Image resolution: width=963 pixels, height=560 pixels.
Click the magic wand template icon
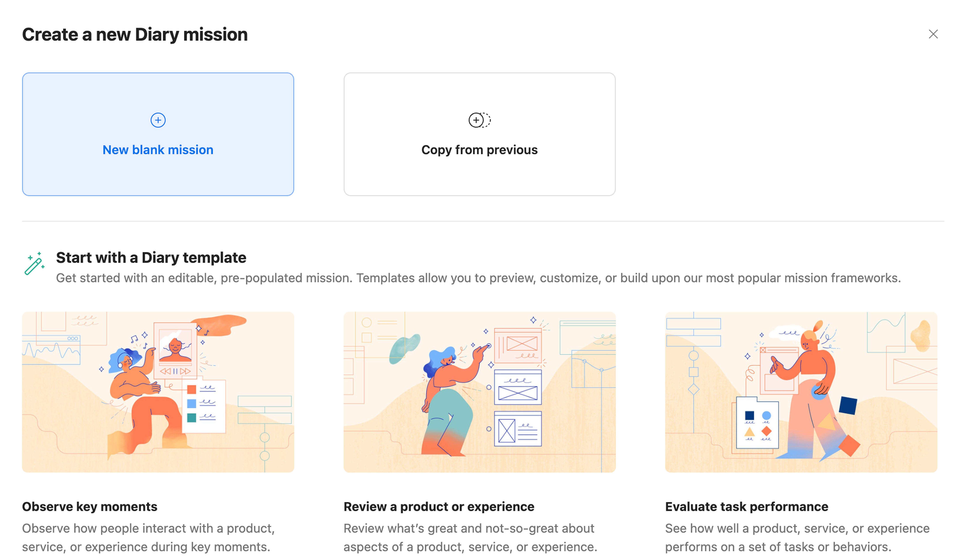pos(34,263)
